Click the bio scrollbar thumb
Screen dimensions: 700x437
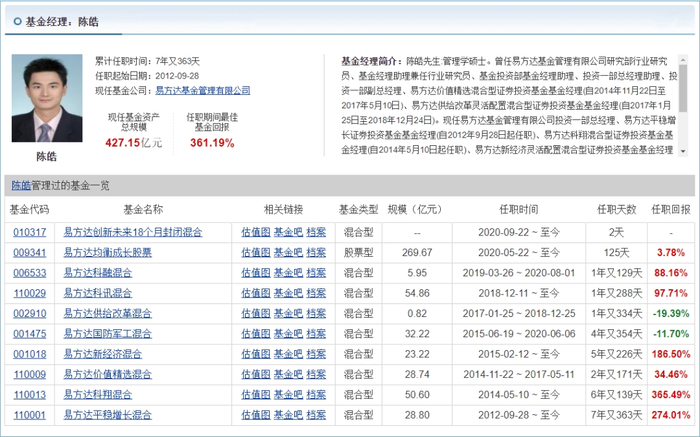(683, 87)
